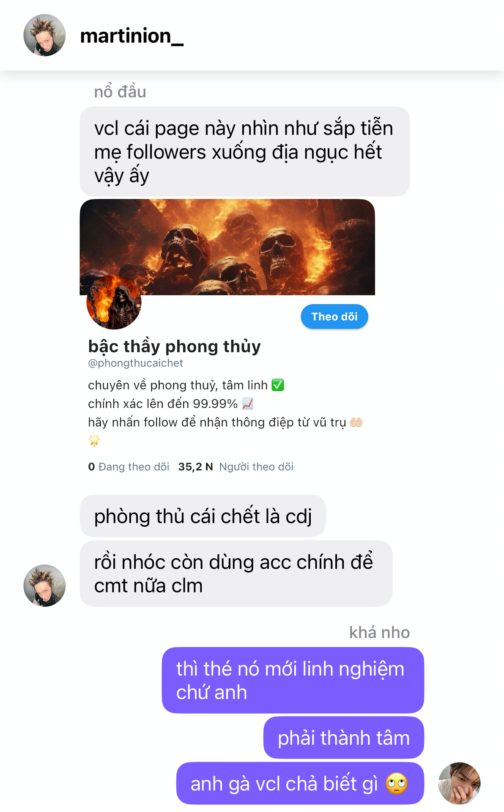This screenshot has height=812, width=504.
Task: Open the 35,2 N Người theo dõi list
Action: 236,466
